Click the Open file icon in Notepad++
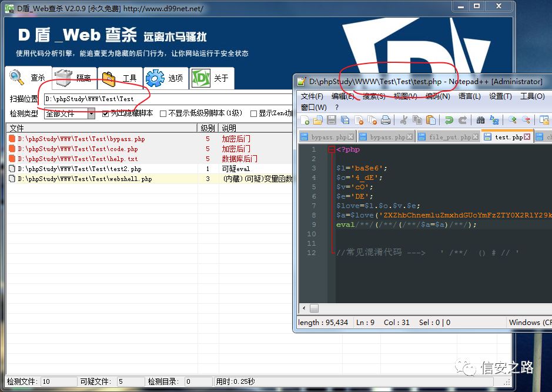Screen dimensions: 552x392 point(318,120)
